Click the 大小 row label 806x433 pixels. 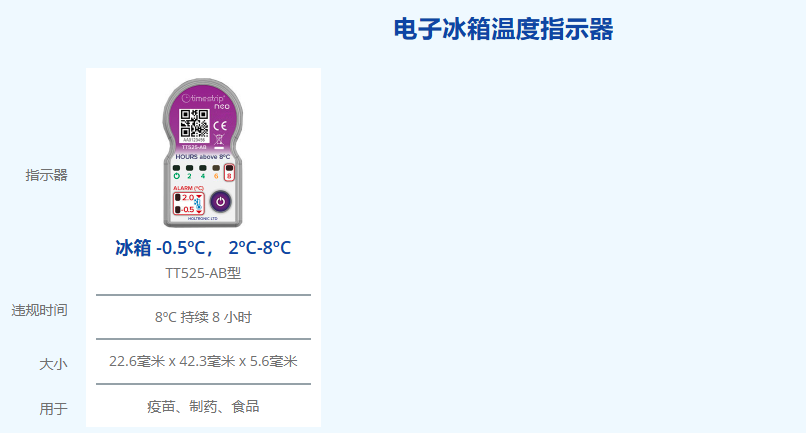point(53,365)
